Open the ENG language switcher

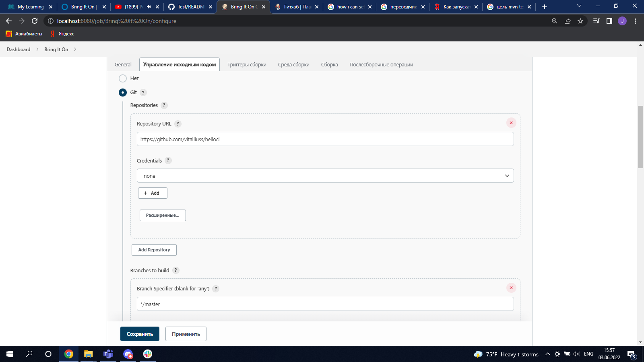(588, 354)
